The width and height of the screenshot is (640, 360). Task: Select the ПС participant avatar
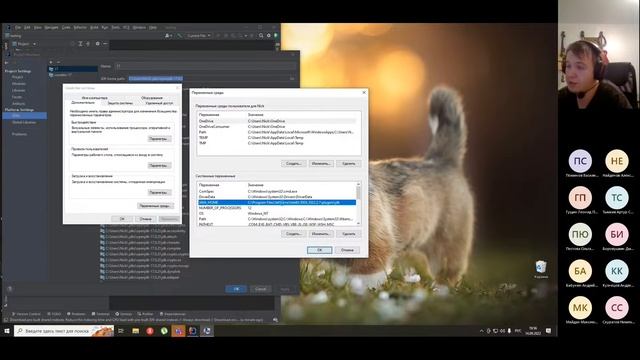pyautogui.click(x=580, y=161)
